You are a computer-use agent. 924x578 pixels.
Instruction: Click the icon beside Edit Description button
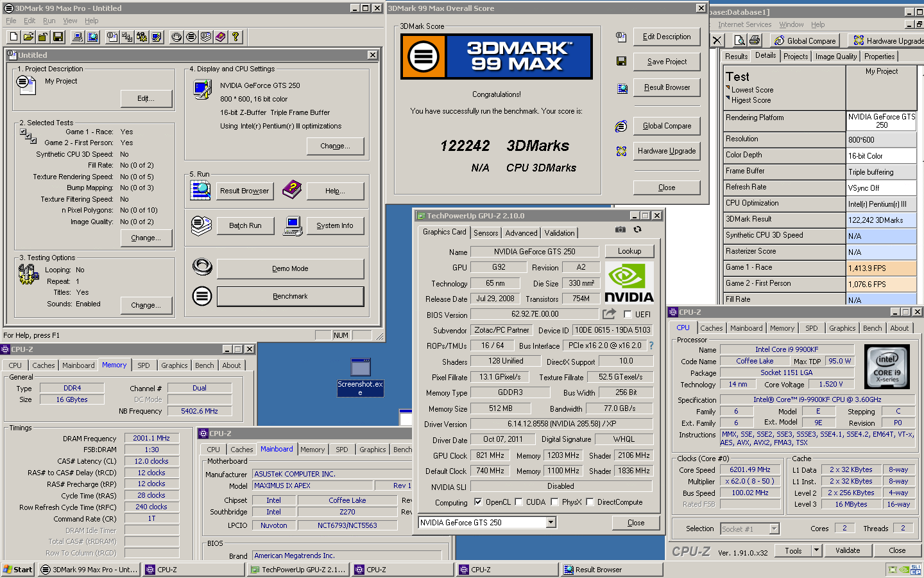(x=621, y=37)
